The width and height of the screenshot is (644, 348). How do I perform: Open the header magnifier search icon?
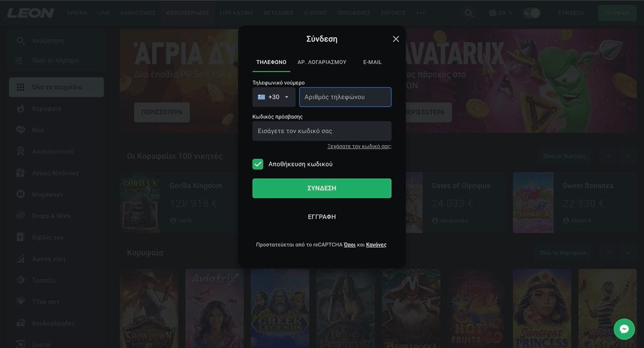pyautogui.click(x=469, y=13)
